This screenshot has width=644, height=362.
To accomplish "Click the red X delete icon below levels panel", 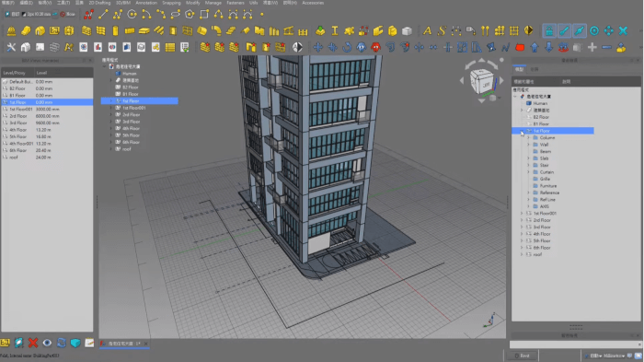I will [33, 343].
